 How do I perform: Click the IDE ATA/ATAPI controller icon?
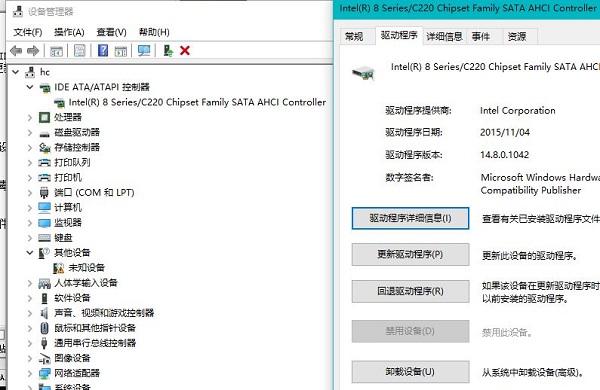pyautogui.click(x=45, y=88)
